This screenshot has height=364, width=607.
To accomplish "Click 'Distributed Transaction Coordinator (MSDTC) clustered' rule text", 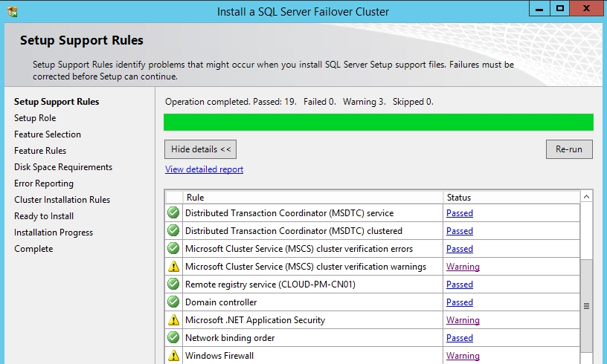I will tap(293, 231).
